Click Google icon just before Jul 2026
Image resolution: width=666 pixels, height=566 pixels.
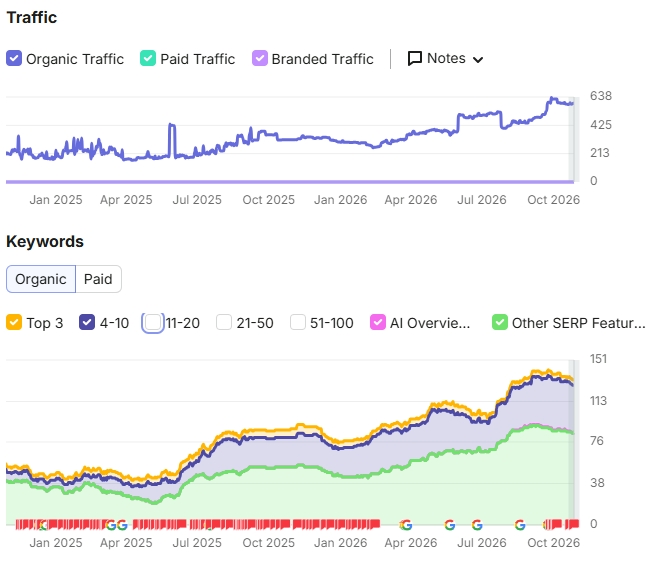click(477, 525)
